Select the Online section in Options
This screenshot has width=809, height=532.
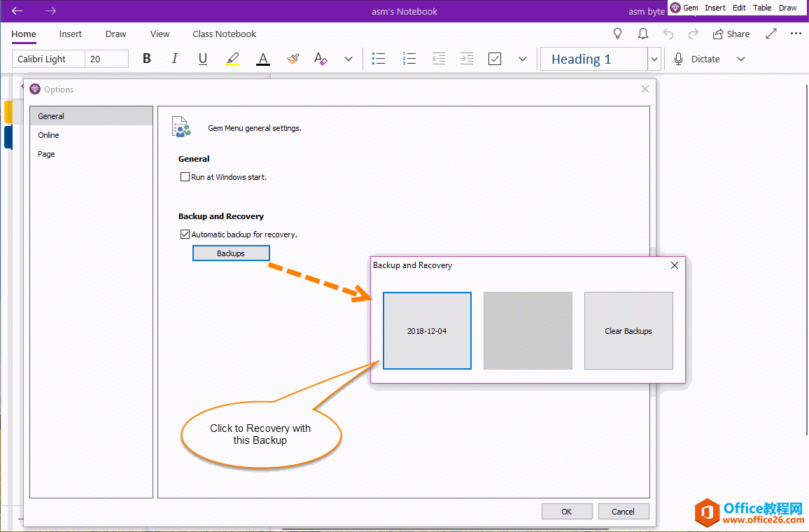(48, 134)
